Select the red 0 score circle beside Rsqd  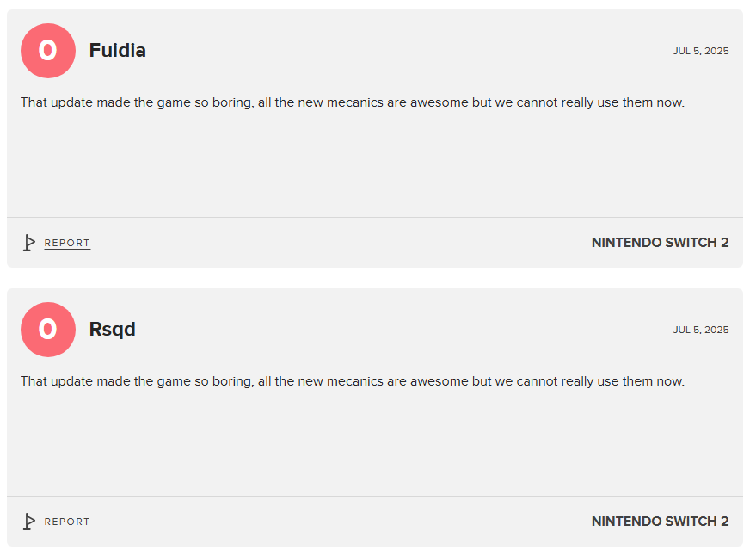[48, 330]
